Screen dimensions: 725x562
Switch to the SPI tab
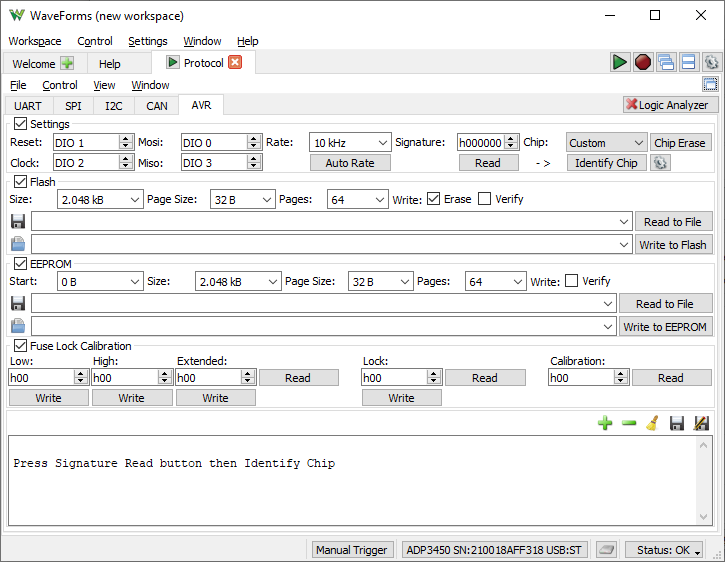pos(73,105)
